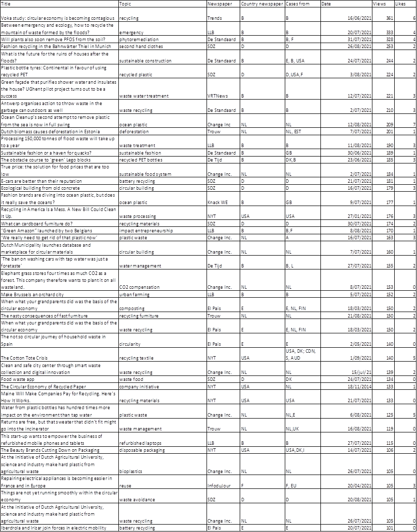Click the views value '101'

click(383, 528)
